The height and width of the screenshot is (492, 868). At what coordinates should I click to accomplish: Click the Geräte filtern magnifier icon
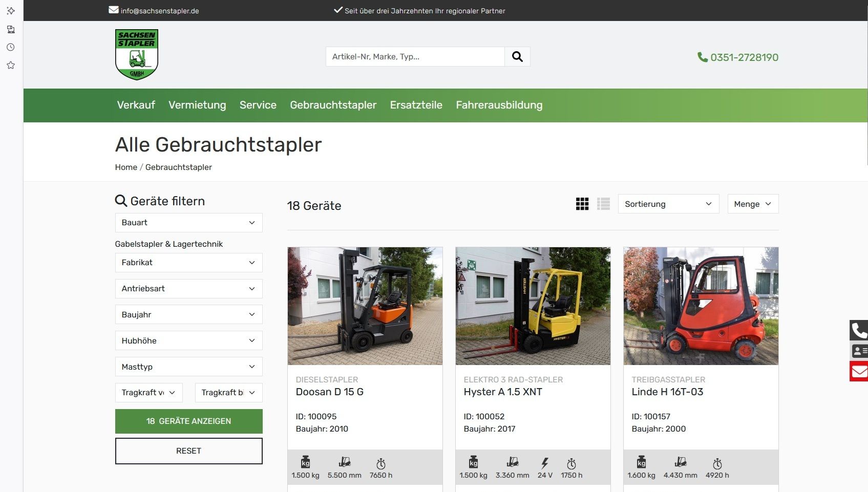(x=121, y=201)
